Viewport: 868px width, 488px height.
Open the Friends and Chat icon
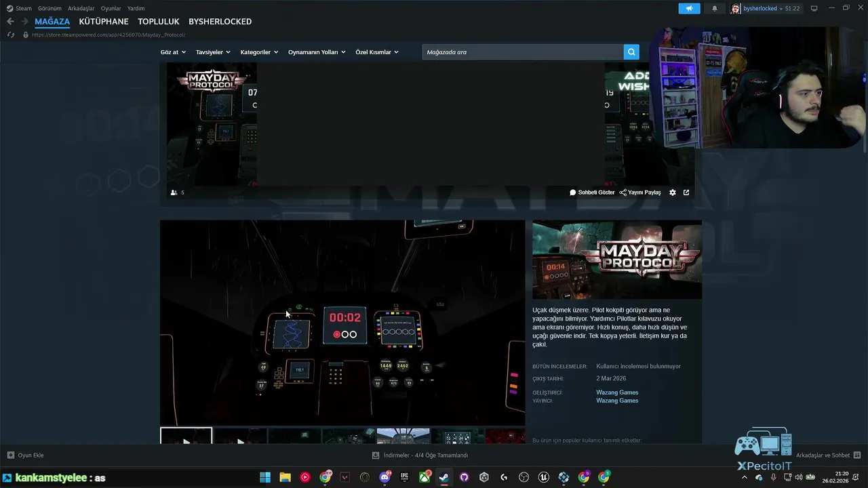click(857, 455)
